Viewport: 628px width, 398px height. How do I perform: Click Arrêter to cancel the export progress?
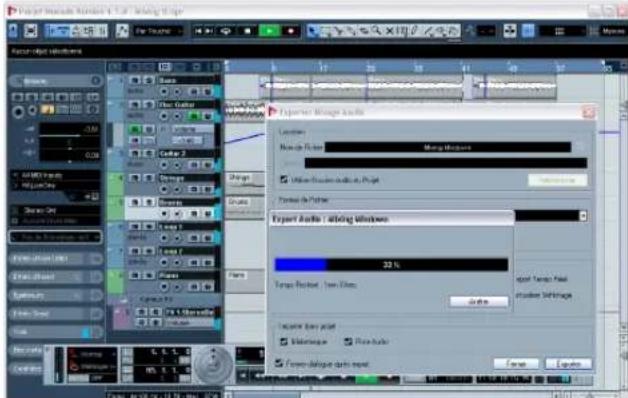click(479, 302)
